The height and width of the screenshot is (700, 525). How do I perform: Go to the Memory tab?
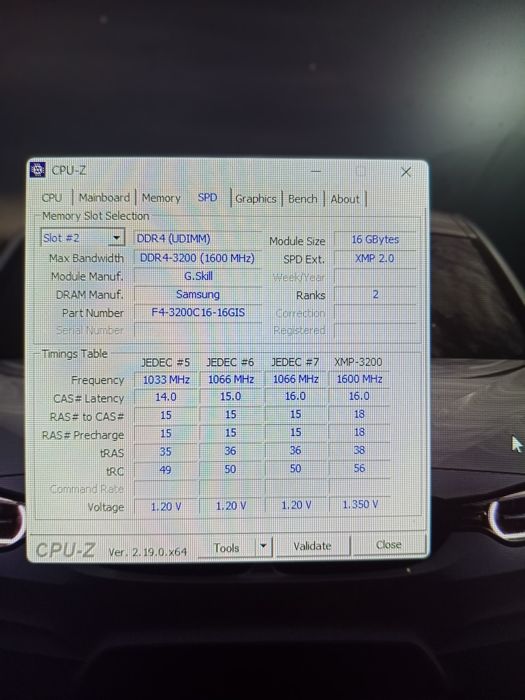click(161, 198)
